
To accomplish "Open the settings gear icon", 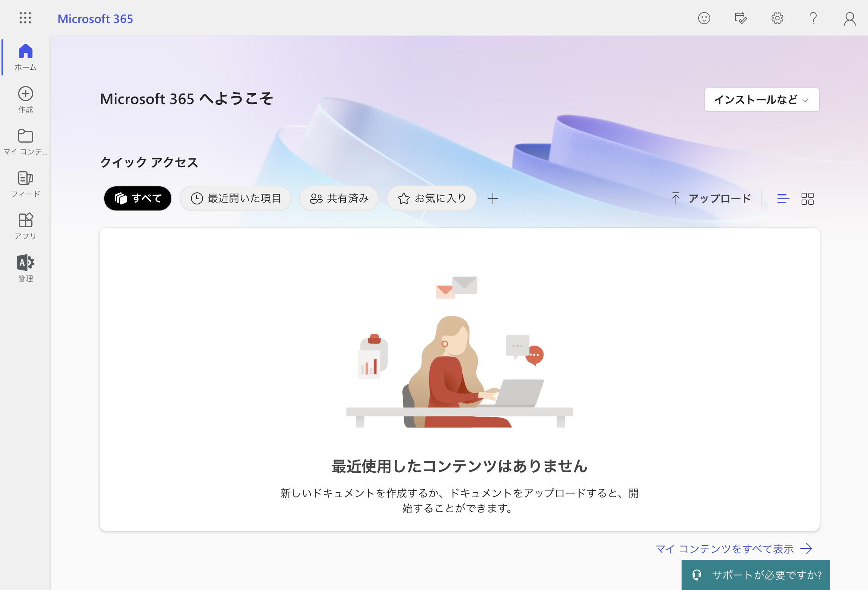I will point(777,18).
